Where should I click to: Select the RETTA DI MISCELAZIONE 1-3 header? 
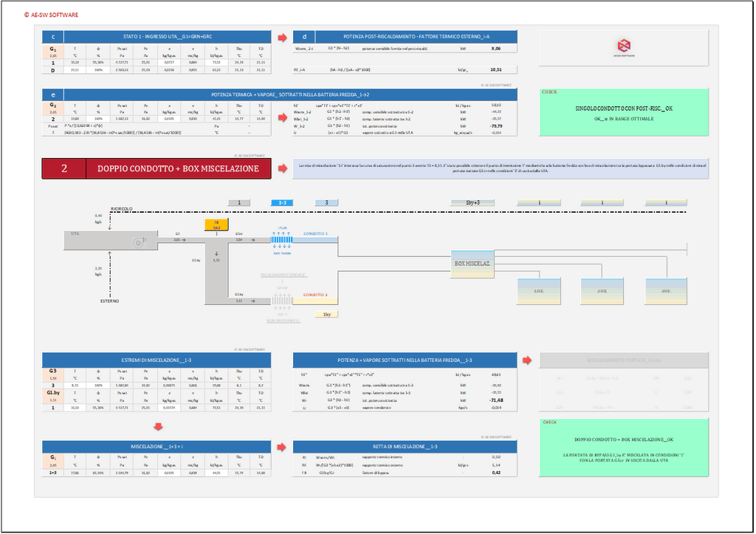pos(405,447)
